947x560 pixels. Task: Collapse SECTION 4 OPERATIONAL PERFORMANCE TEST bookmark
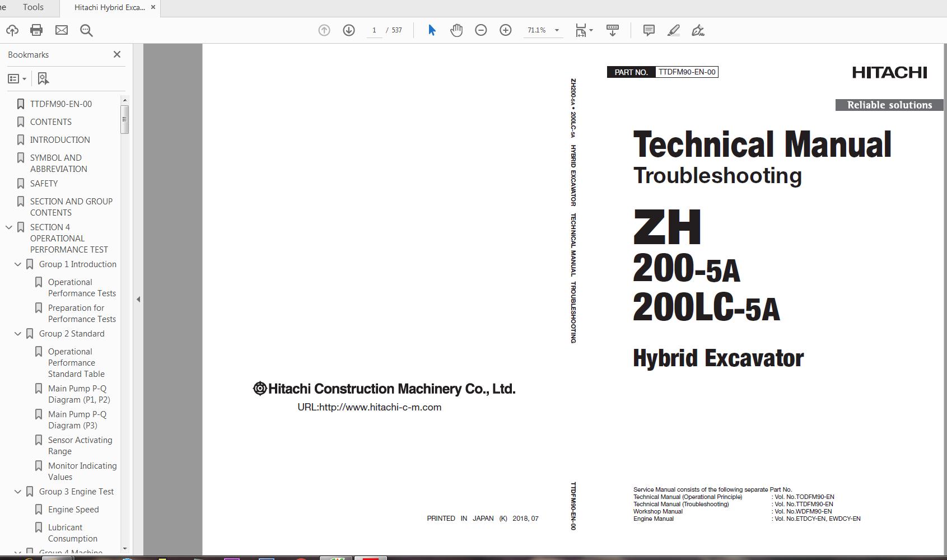pos(9,227)
